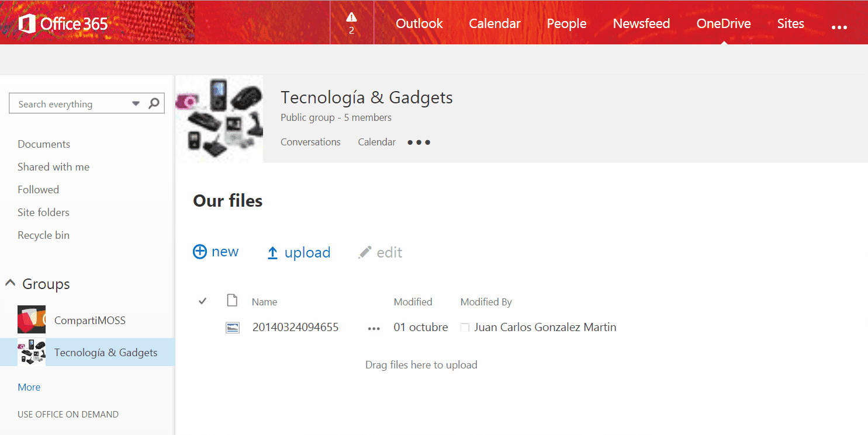Open the Recycle bin

point(43,235)
